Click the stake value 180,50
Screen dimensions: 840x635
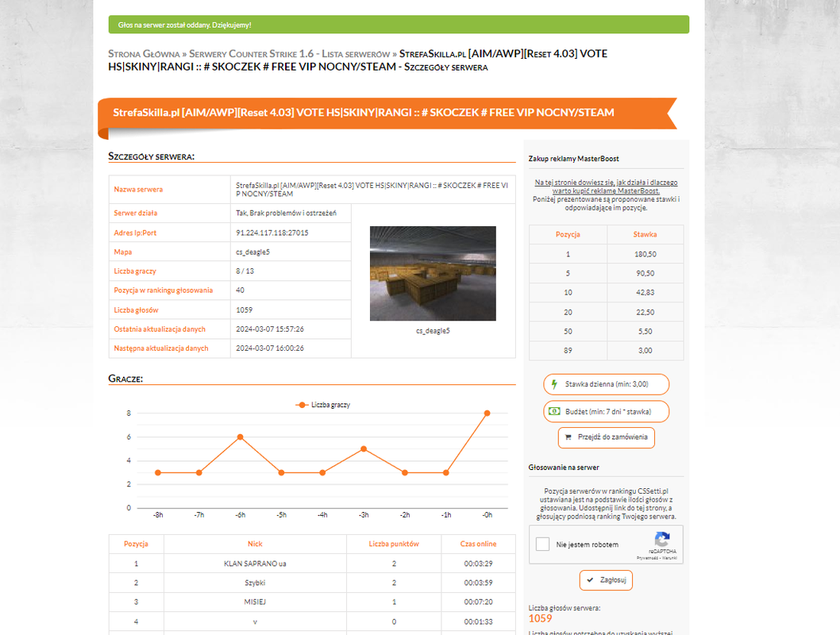point(645,254)
